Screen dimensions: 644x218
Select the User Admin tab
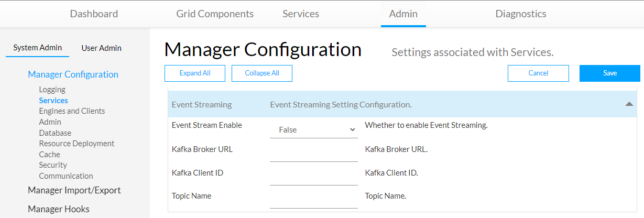click(x=101, y=48)
